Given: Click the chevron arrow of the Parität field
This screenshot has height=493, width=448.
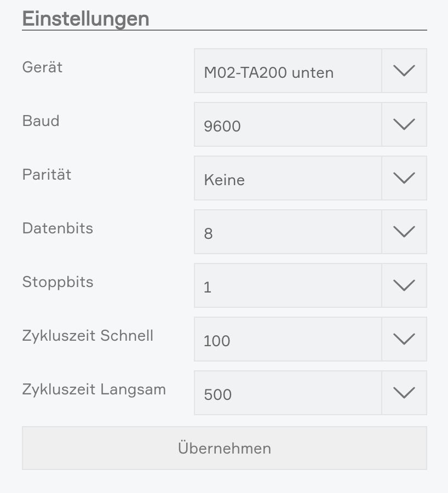Looking at the screenshot, I should (404, 178).
